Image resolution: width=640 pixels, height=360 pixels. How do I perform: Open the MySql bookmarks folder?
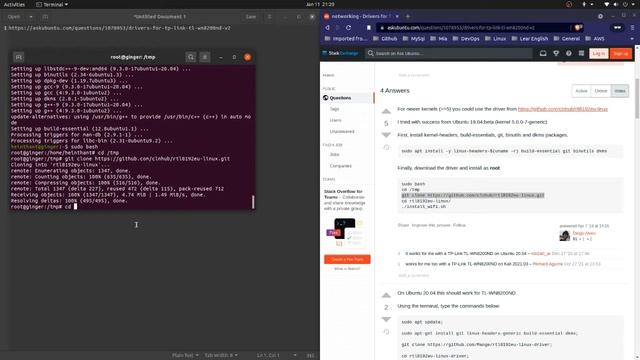[413, 39]
